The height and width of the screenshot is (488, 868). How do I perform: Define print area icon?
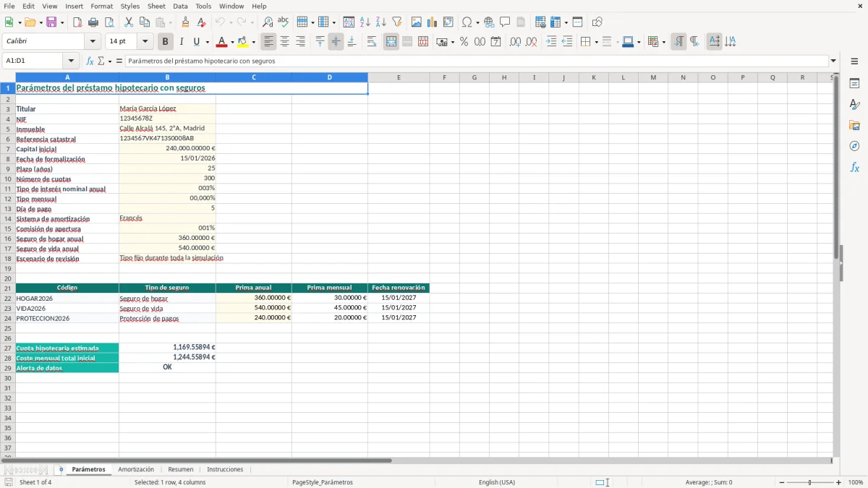[540, 22]
